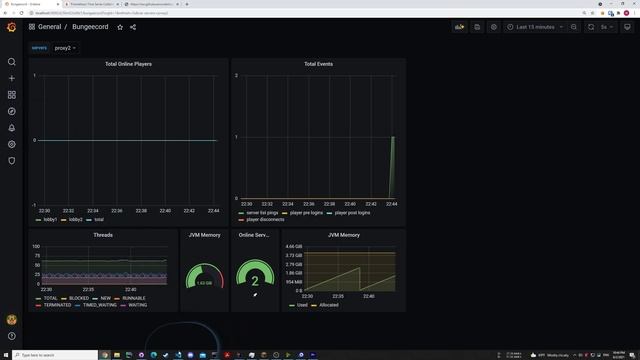
Task: Open the Last 15 minutes time picker
Action: click(535, 27)
